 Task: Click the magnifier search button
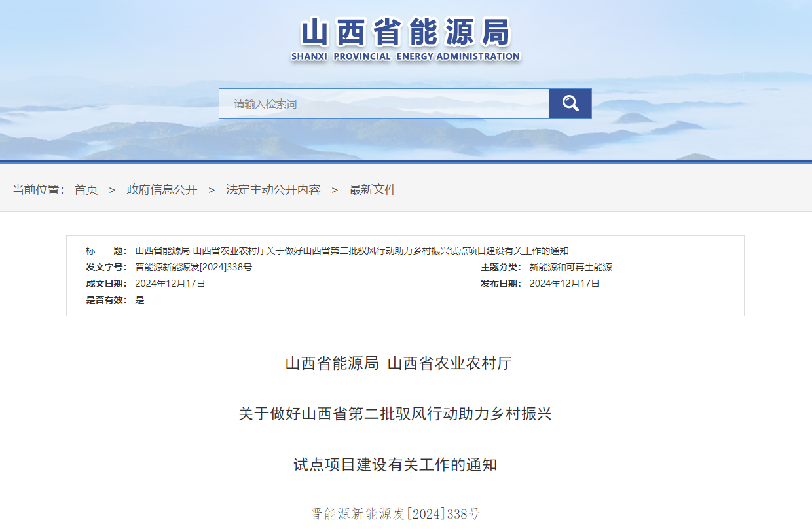(x=570, y=103)
